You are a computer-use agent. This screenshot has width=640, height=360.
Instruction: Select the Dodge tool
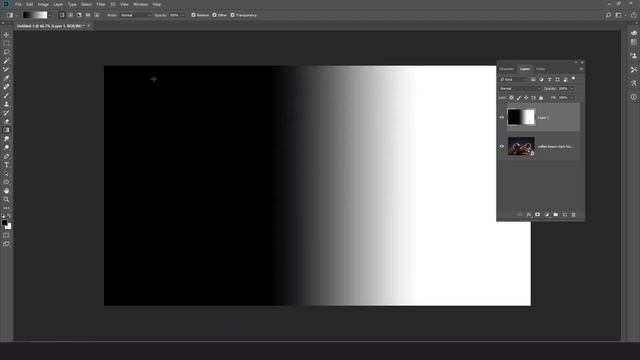coord(6,147)
